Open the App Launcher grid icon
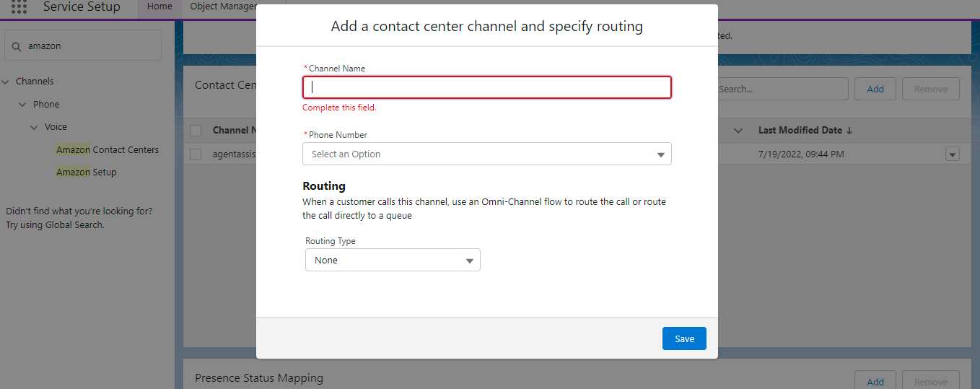 pyautogui.click(x=19, y=7)
